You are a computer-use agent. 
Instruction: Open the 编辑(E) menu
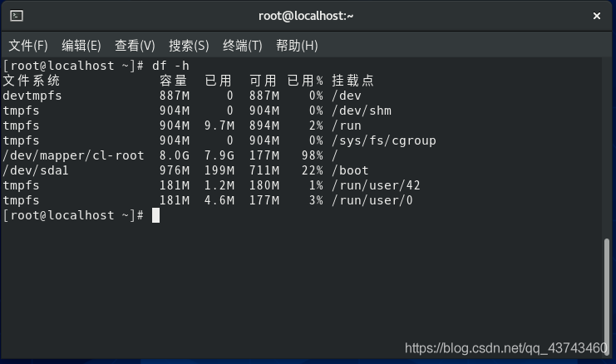[81, 46]
